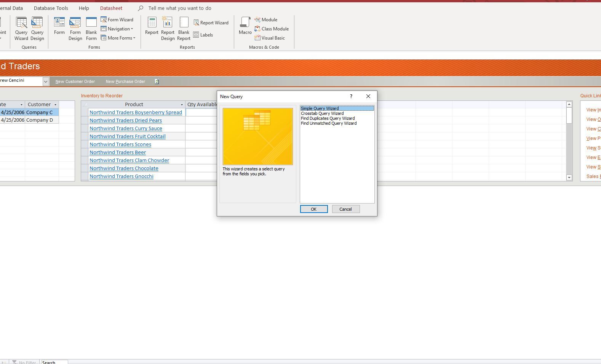This screenshot has height=364, width=601.
Task: Switch to the Datasheet tab
Action: tap(111, 8)
